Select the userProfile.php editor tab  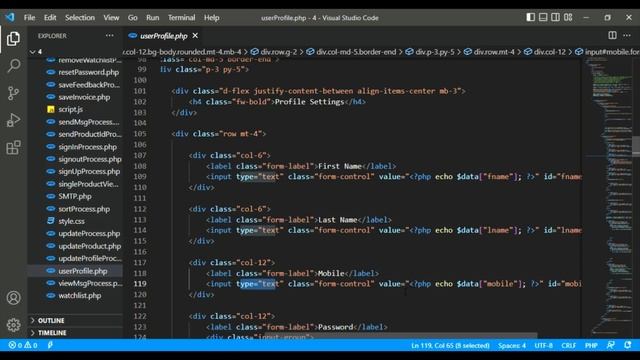[163, 36]
